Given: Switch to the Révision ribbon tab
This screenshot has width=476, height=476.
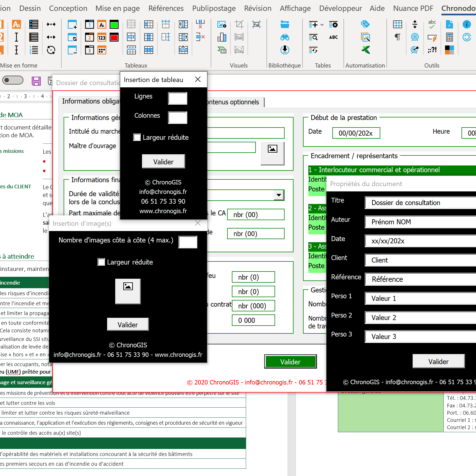Looking at the screenshot, I should coord(258,8).
